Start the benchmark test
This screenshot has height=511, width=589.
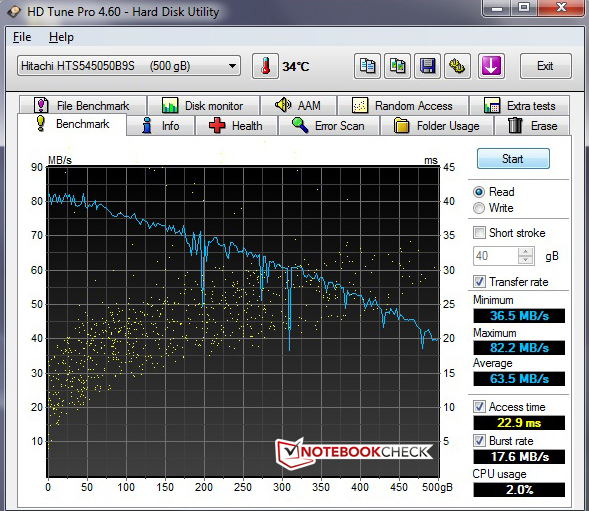pos(513,159)
